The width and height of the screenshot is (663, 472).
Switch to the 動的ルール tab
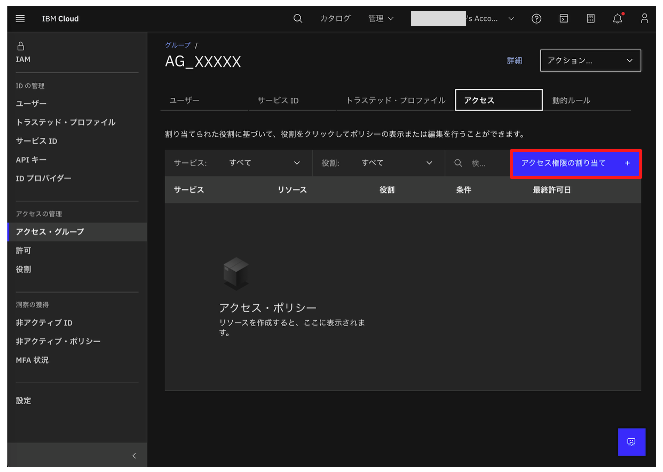coord(572,101)
